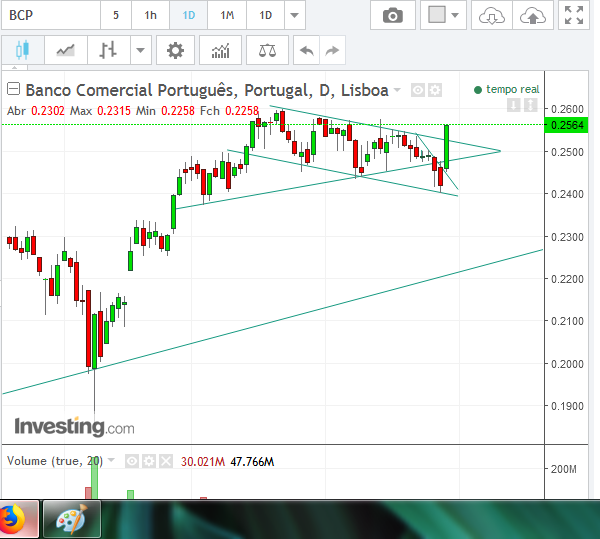Viewport: 600px width, 539px height.
Task: Click the BCP symbol search field
Action: [51, 15]
